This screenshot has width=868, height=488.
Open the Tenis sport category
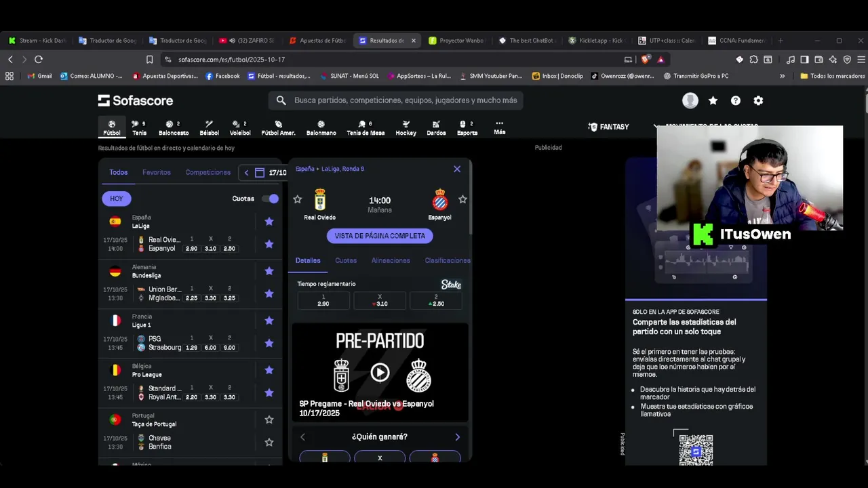(x=139, y=127)
